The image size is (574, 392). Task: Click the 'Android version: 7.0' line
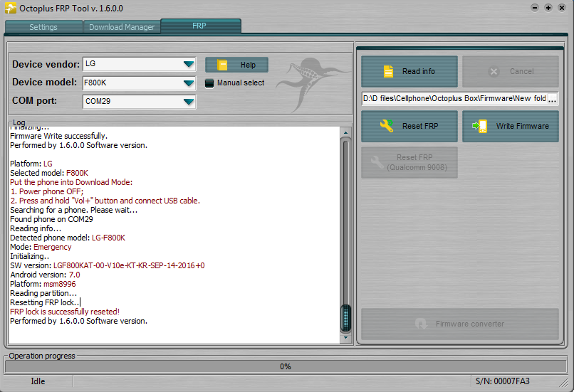(45, 275)
